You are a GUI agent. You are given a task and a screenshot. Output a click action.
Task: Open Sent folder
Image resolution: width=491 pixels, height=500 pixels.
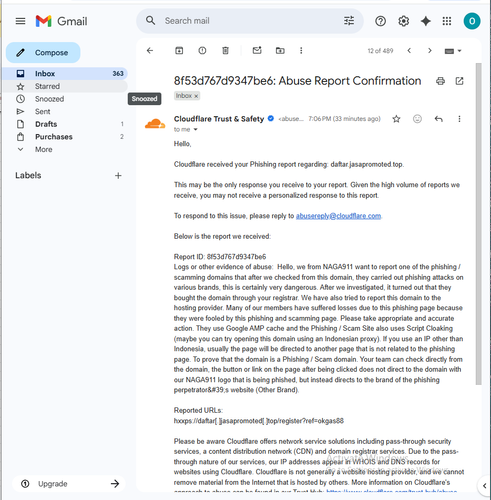click(65, 111)
